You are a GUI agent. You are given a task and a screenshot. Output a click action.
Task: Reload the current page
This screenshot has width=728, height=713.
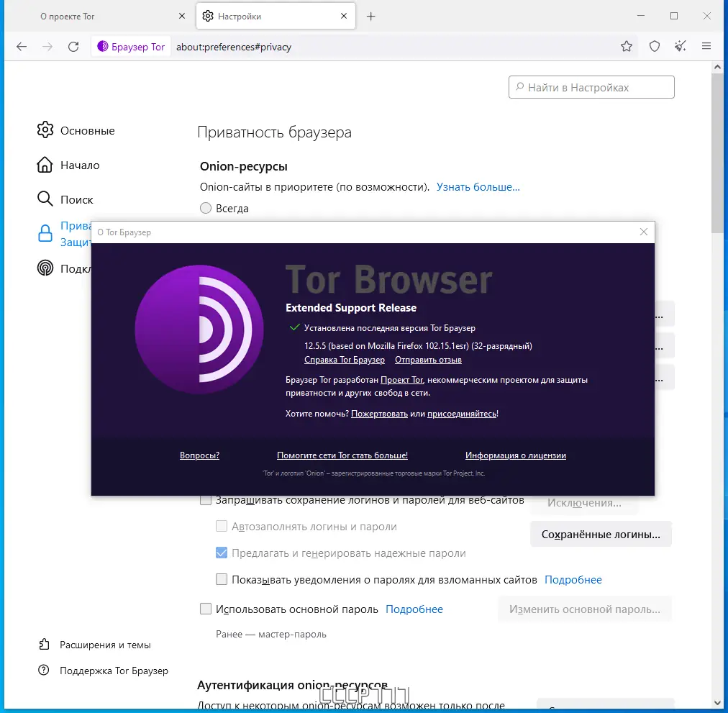73,47
